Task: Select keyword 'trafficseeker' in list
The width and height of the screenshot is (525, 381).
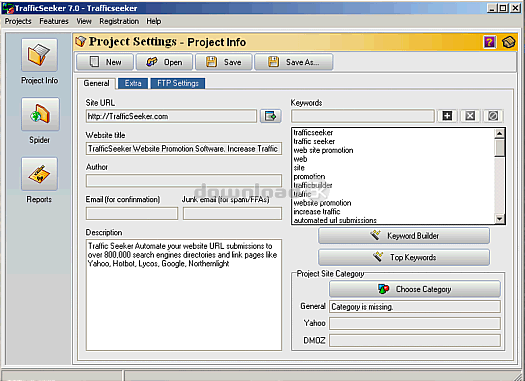Action: [313, 133]
